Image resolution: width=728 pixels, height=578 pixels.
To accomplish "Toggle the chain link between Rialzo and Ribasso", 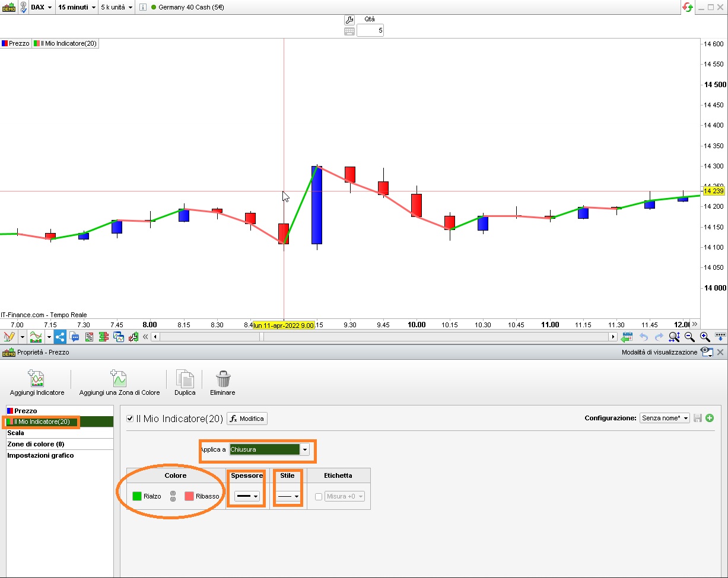I will 173,496.
